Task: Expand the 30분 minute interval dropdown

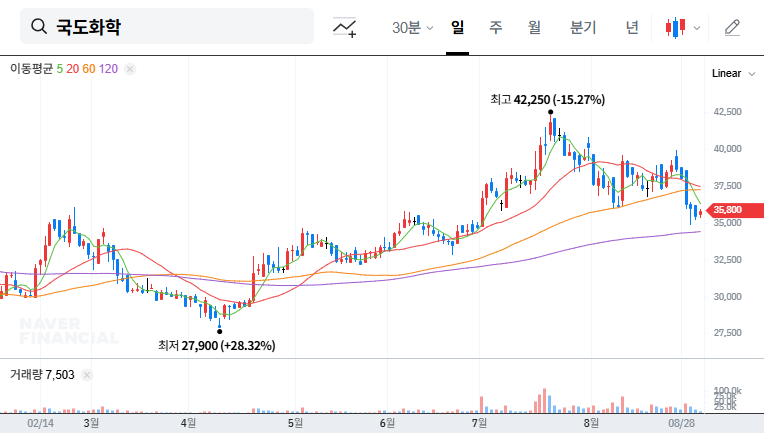Action: pos(413,27)
